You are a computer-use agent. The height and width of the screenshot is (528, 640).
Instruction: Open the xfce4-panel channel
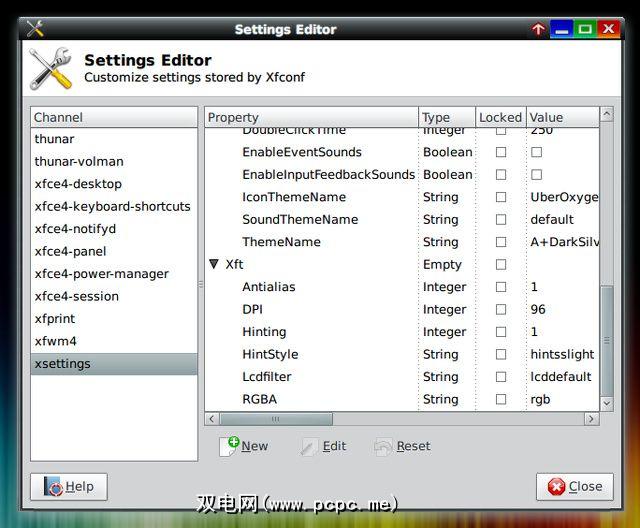70,251
